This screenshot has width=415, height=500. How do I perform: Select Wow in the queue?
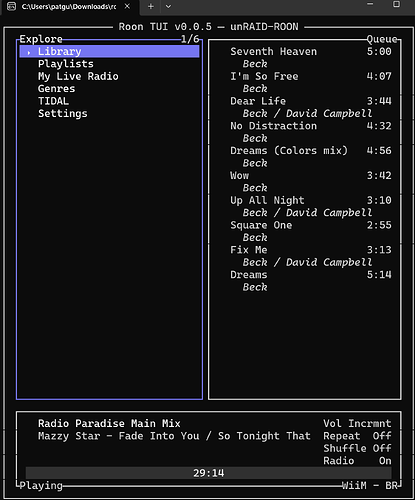239,175
